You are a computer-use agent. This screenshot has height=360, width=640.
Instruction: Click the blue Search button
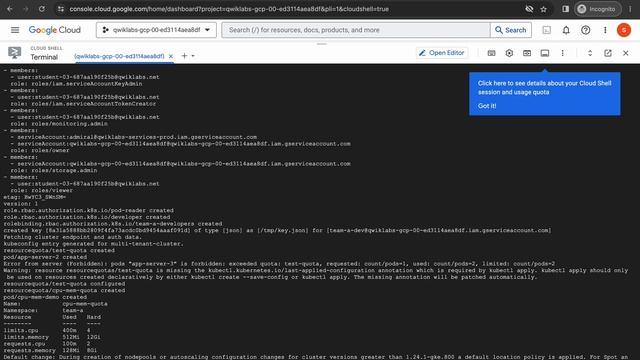[x=511, y=30]
